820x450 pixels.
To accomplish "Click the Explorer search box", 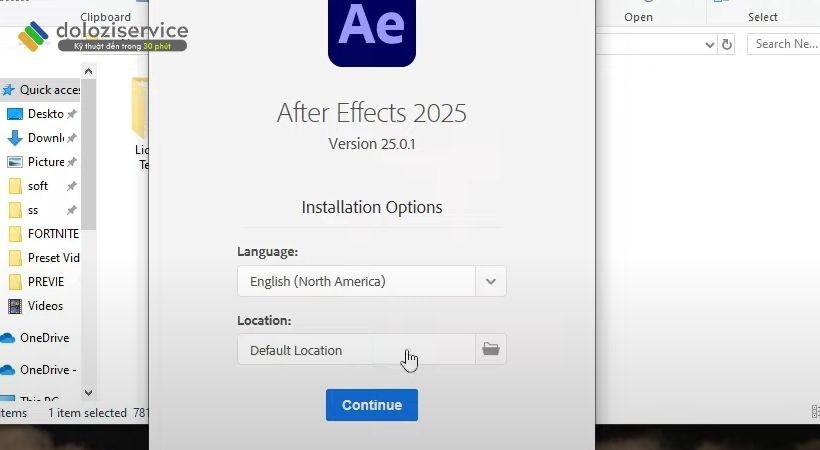I will click(x=783, y=44).
